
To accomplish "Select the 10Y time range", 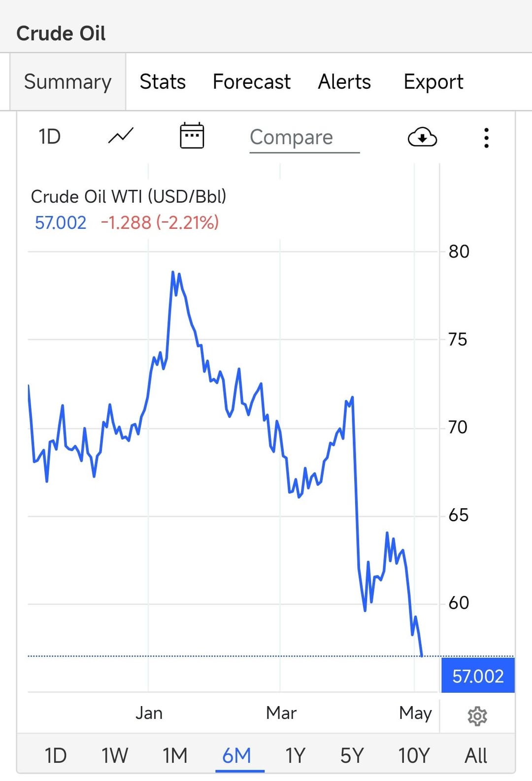I will pos(414,755).
